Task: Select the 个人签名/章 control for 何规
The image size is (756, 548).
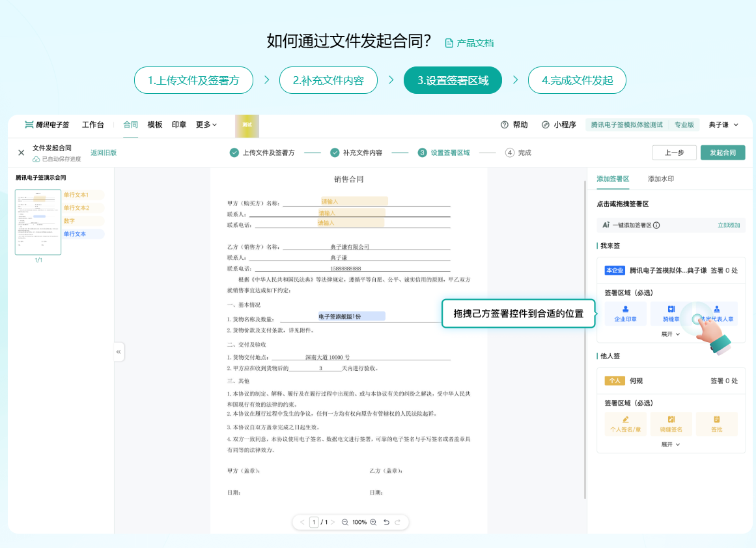Action: (624, 424)
